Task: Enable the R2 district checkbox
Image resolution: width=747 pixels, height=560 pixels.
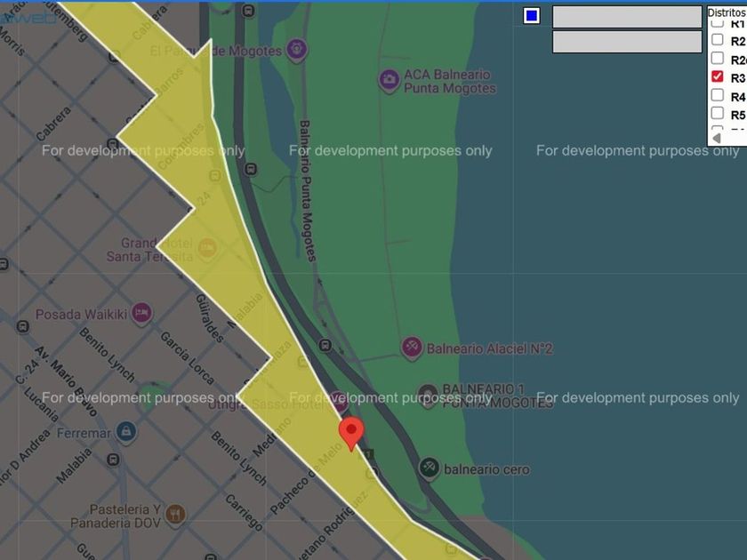Action: tap(718, 39)
